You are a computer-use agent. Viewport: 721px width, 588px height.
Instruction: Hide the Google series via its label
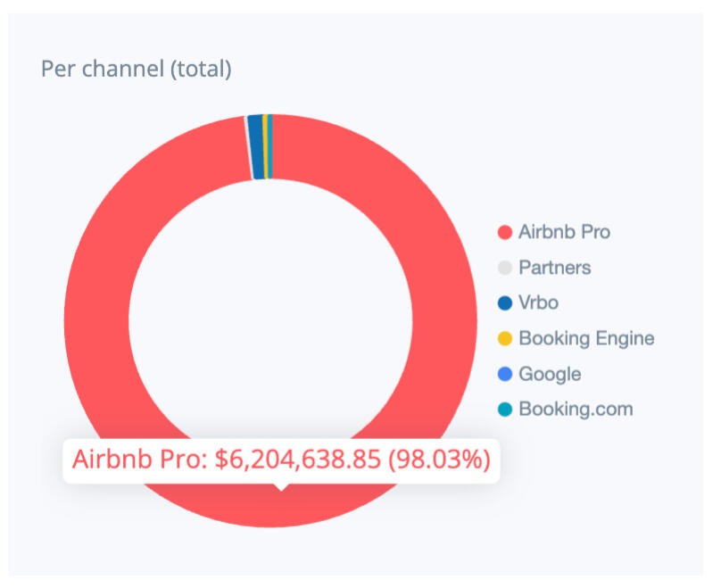click(x=549, y=375)
